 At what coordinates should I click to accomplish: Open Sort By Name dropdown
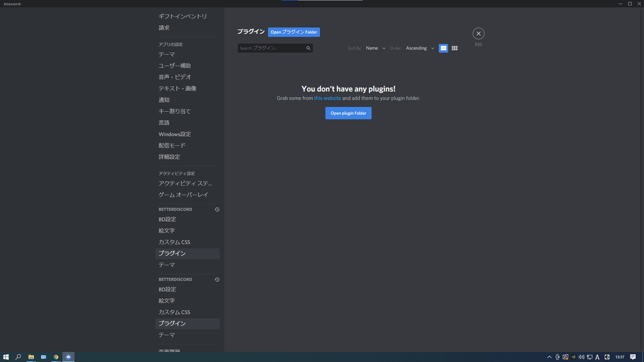[375, 48]
